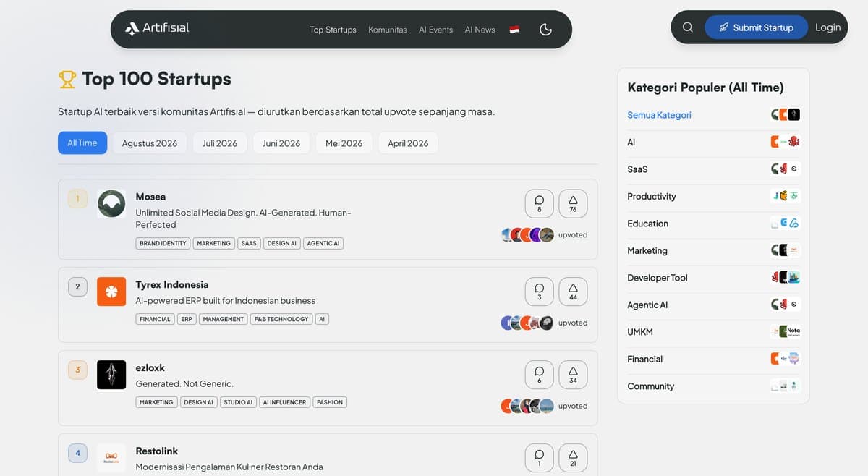Toggle dark mode moon icon
This screenshot has width=868, height=476.
tap(546, 30)
